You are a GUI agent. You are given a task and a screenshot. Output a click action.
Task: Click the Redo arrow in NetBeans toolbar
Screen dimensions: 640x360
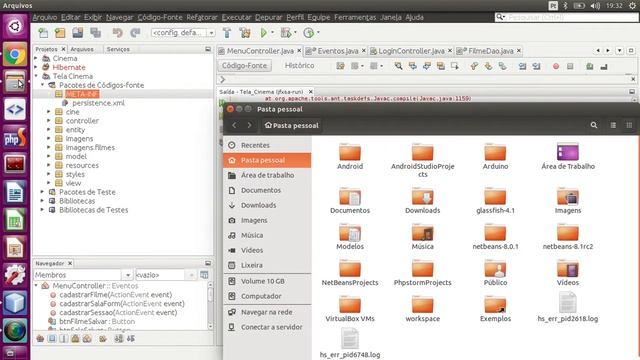coord(135,33)
